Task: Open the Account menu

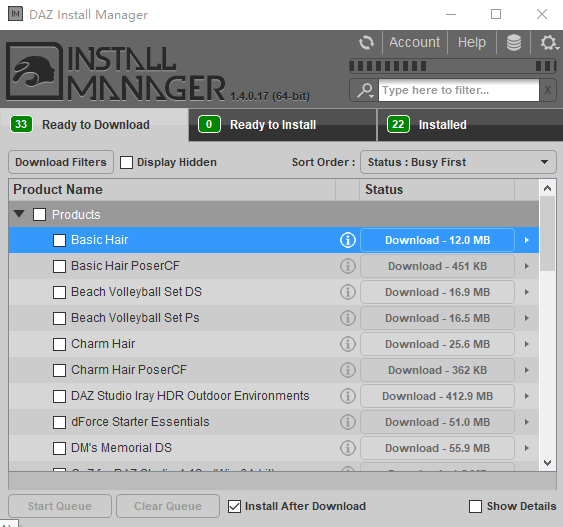Action: [414, 42]
